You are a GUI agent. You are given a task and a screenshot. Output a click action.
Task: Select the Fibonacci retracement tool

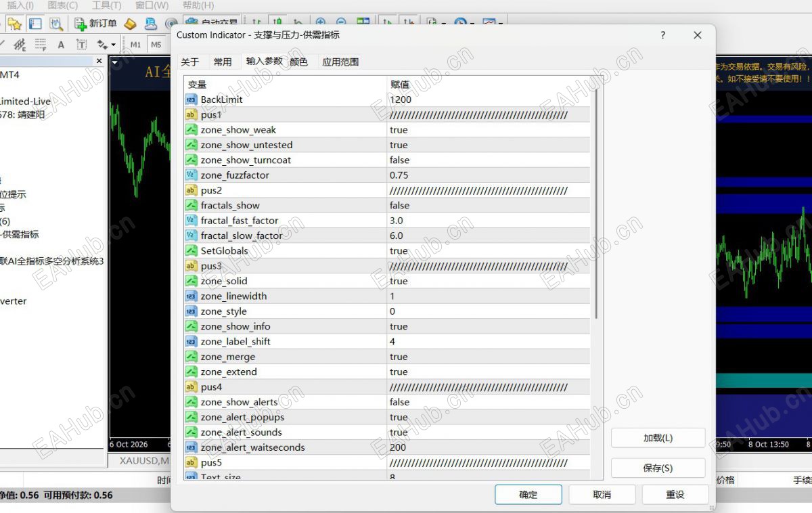[x=41, y=45]
